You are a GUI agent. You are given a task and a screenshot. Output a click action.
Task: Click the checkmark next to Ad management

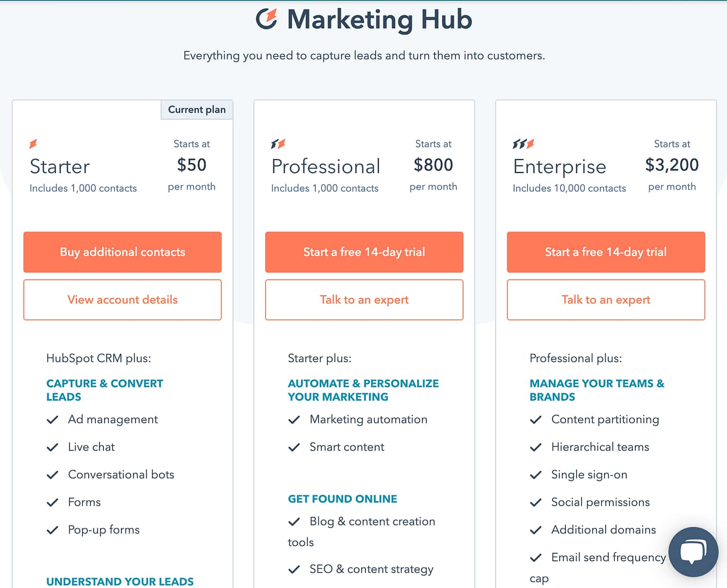(53, 419)
